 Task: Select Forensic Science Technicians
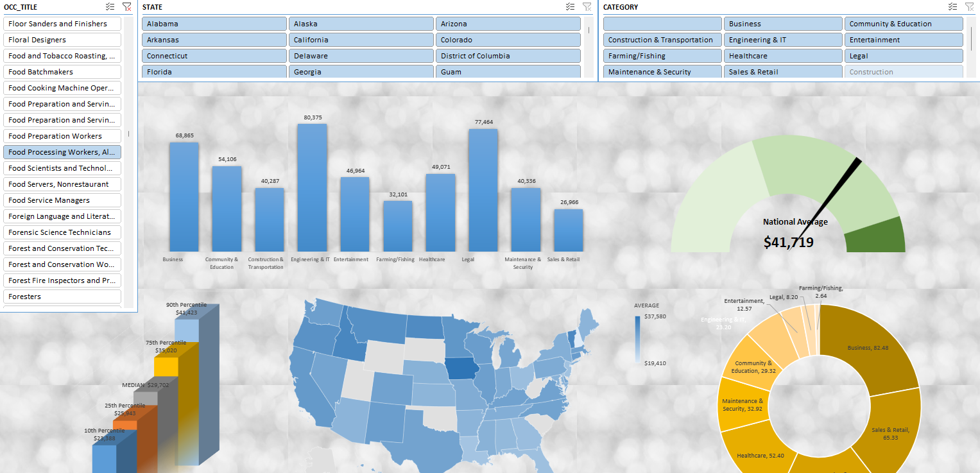[62, 232]
